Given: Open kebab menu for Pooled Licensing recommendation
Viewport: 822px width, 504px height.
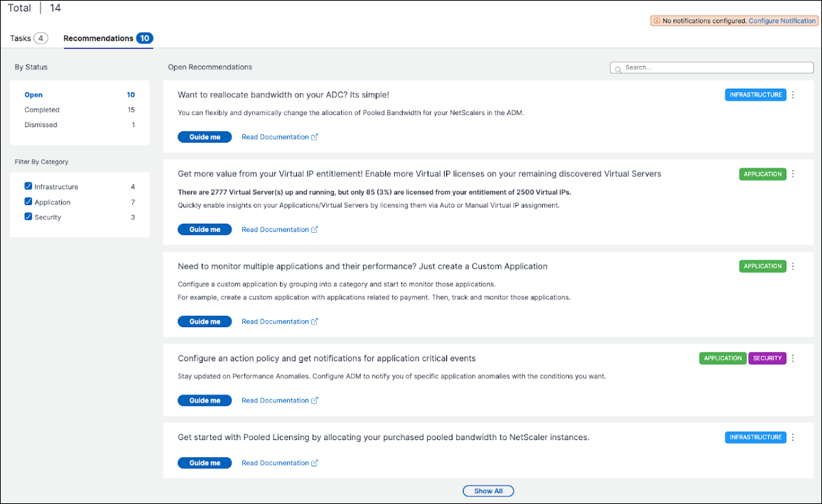Looking at the screenshot, I should pyautogui.click(x=793, y=437).
